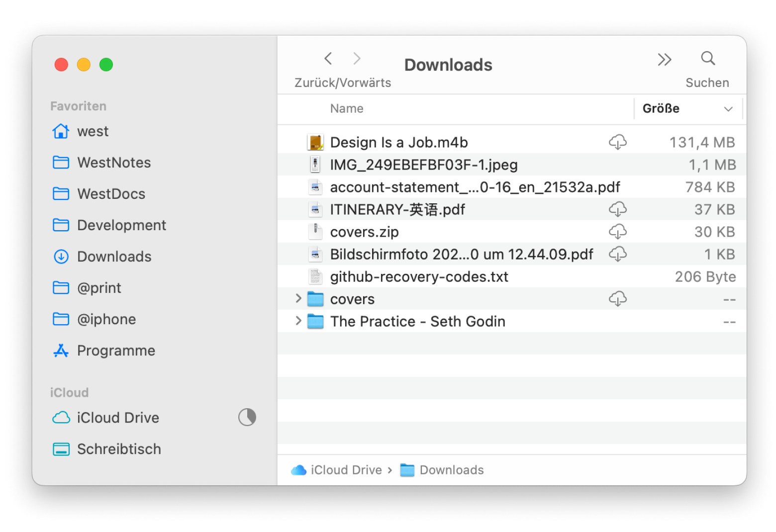Toggle sort direction on Größe column
This screenshot has height=532, width=776.
[728, 109]
